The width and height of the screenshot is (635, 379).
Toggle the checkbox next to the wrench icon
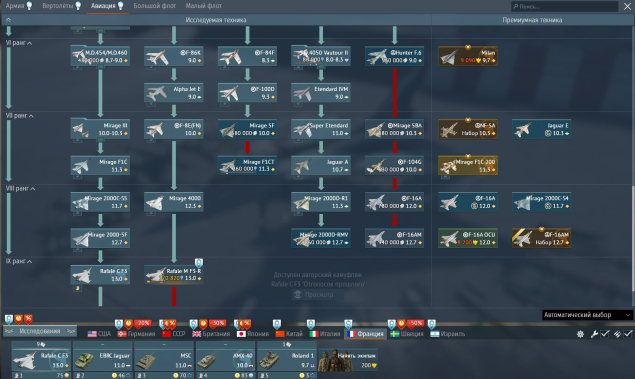coord(605,334)
